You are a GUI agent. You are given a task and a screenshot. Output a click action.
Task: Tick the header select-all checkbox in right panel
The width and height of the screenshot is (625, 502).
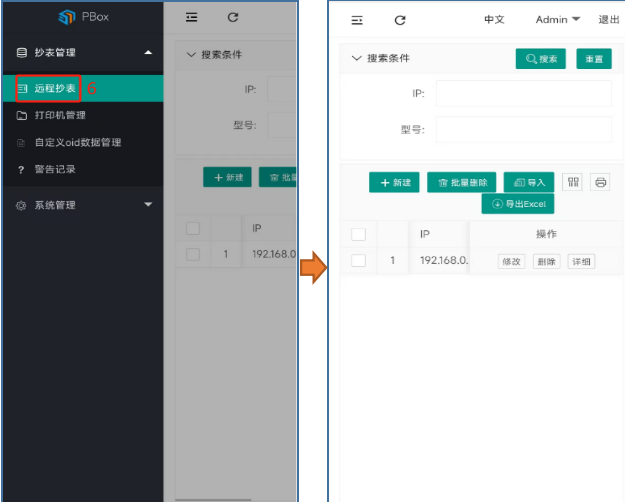pos(358,234)
